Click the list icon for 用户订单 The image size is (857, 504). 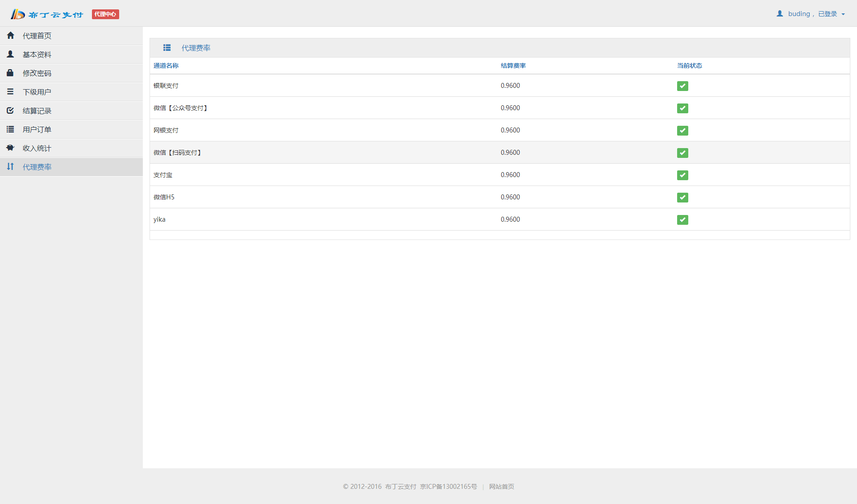pos(10,129)
